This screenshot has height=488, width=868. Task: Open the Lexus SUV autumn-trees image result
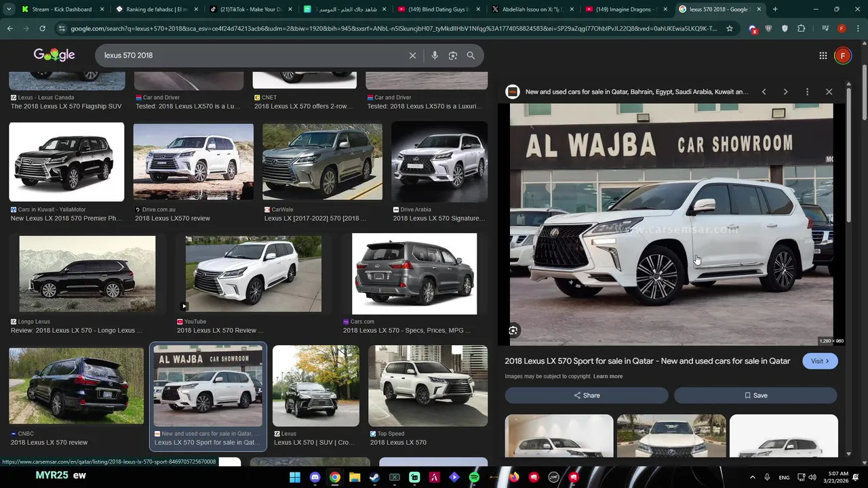pyautogui.click(x=316, y=386)
